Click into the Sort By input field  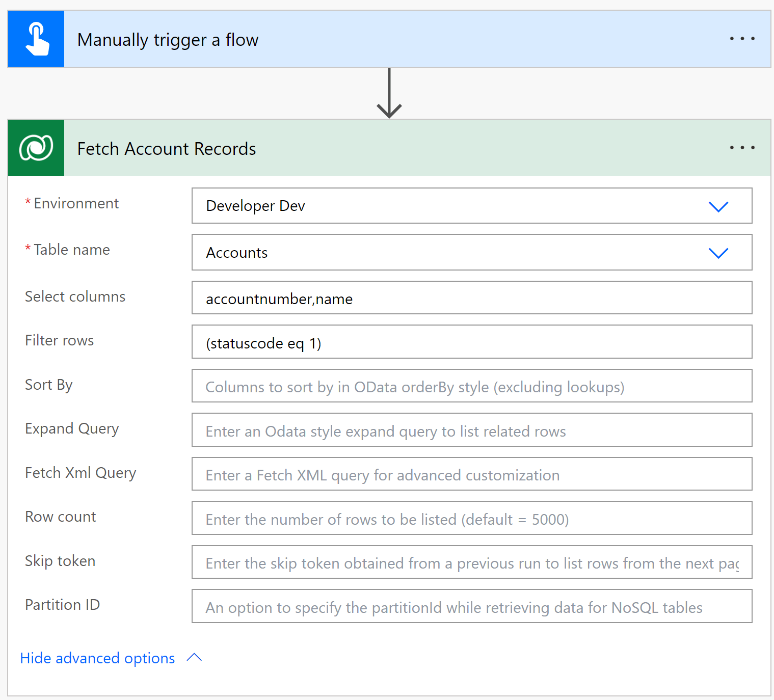(x=472, y=386)
